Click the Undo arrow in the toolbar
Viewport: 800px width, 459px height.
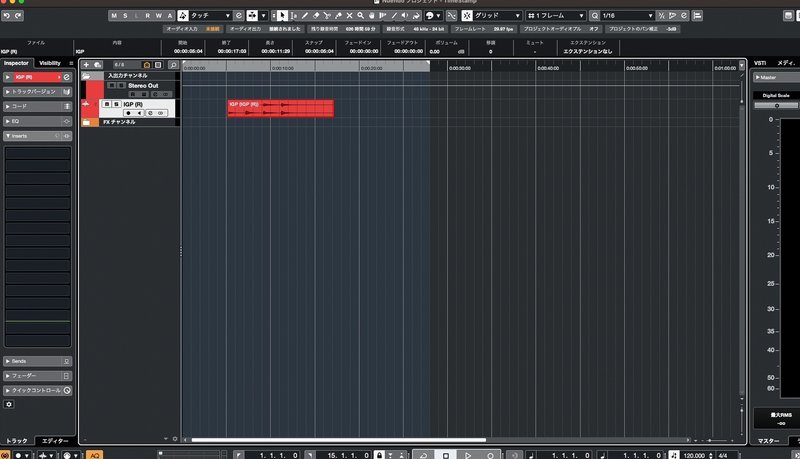tap(7, 16)
